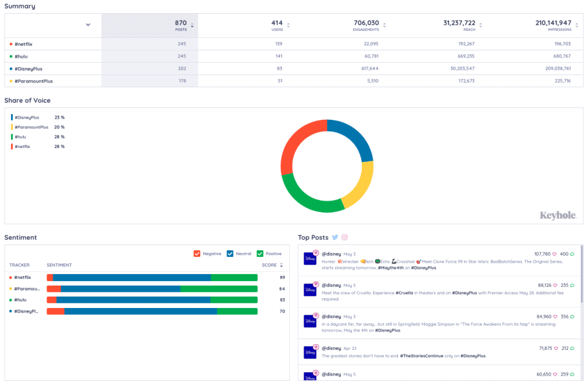Click the 209,038,761 impressions value

click(558, 68)
